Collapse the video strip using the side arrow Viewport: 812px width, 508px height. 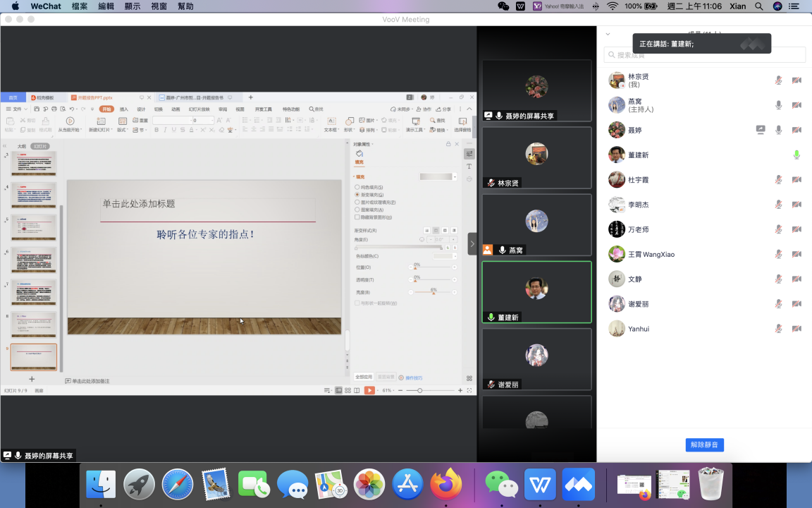click(472, 244)
